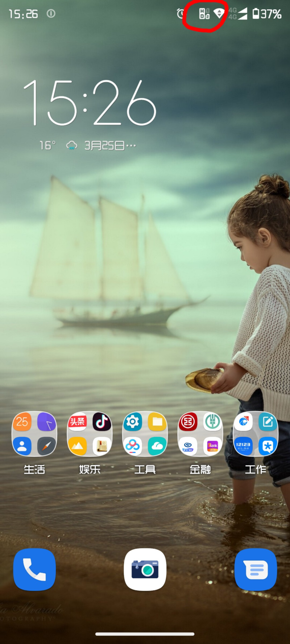This screenshot has width=290, height=644.
Task: Tap the TikTok icon in 娱乐 folder
Action: click(102, 421)
